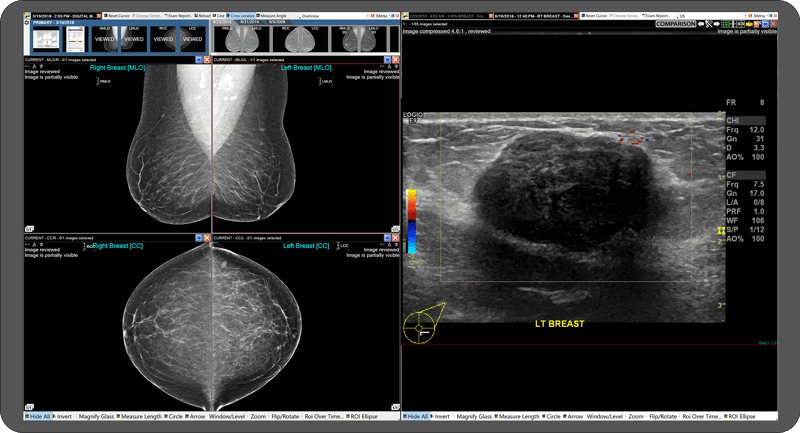Click Hide All in the left bottom toolbar

click(x=38, y=417)
